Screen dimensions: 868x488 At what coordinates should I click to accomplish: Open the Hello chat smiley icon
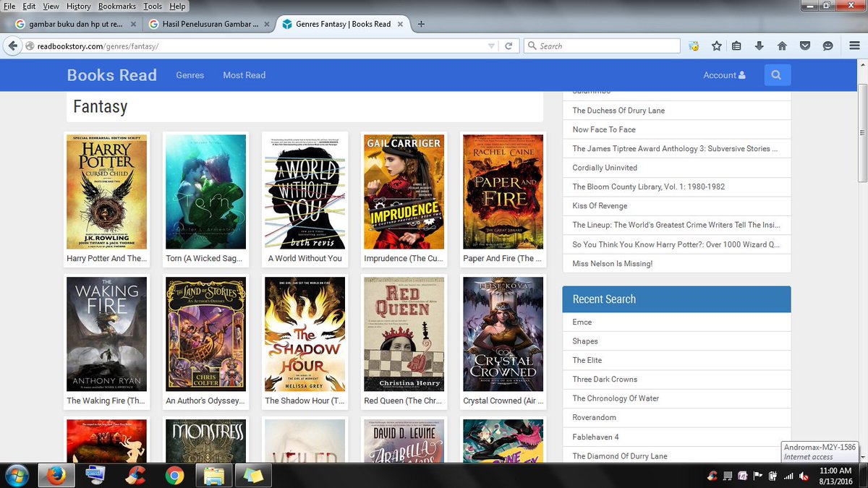[x=827, y=46]
